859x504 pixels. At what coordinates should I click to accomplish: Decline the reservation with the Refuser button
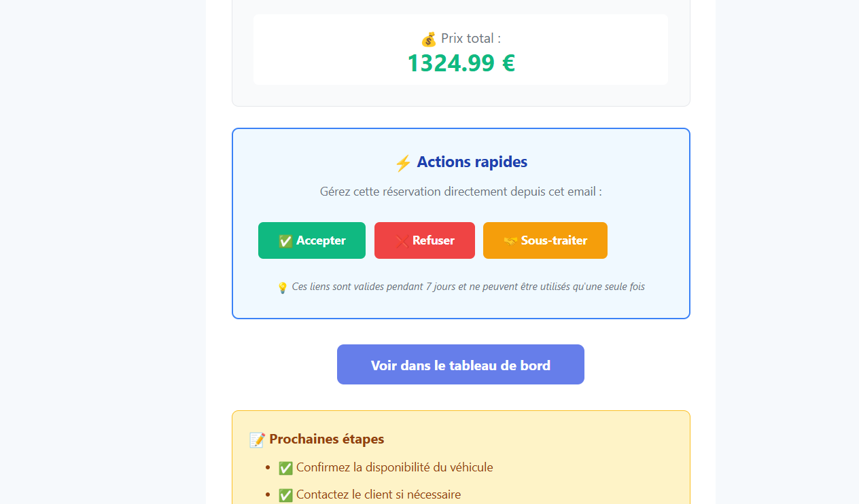425,240
